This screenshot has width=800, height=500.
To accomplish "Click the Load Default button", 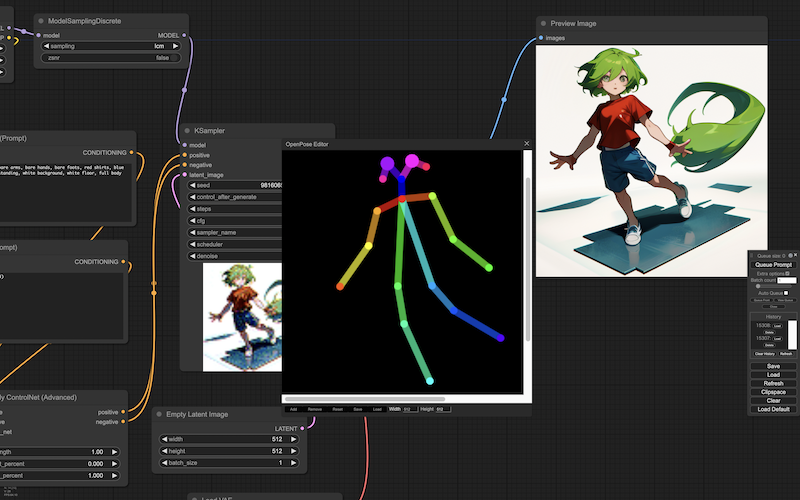I will point(773,409).
